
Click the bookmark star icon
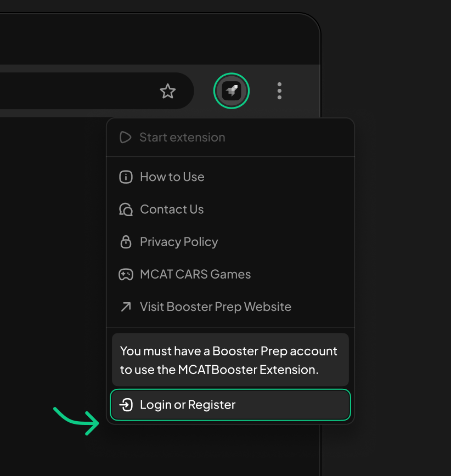(x=168, y=91)
